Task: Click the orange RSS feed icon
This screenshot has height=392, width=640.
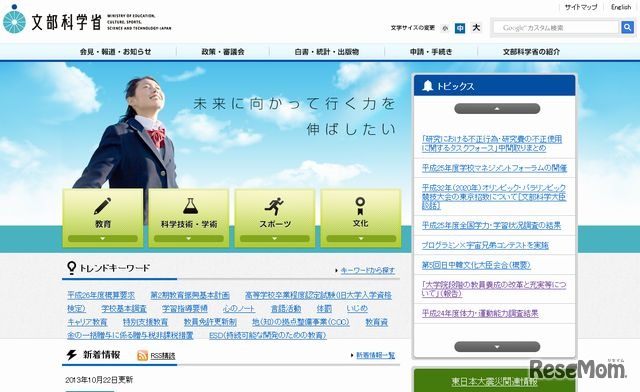Action: (142, 356)
